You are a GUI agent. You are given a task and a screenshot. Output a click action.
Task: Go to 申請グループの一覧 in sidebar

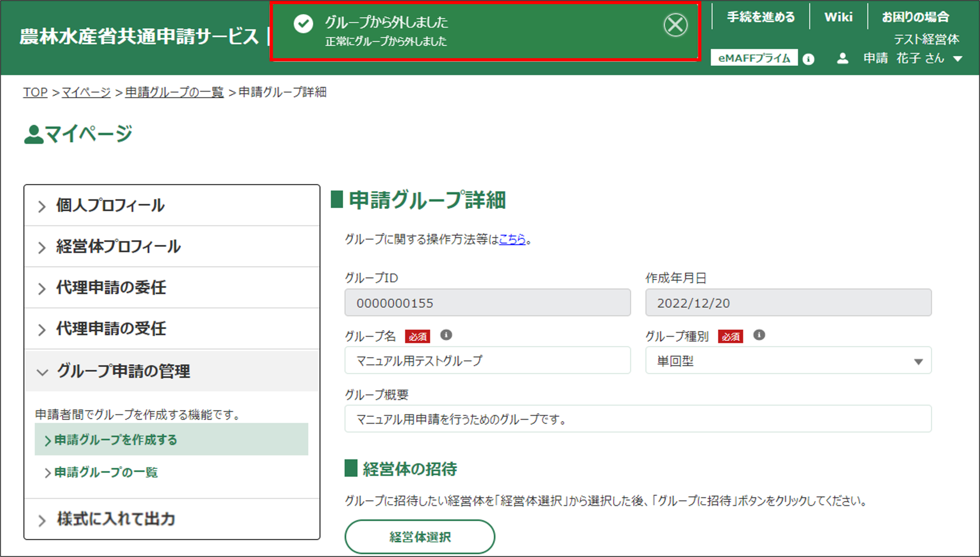pyautogui.click(x=106, y=472)
